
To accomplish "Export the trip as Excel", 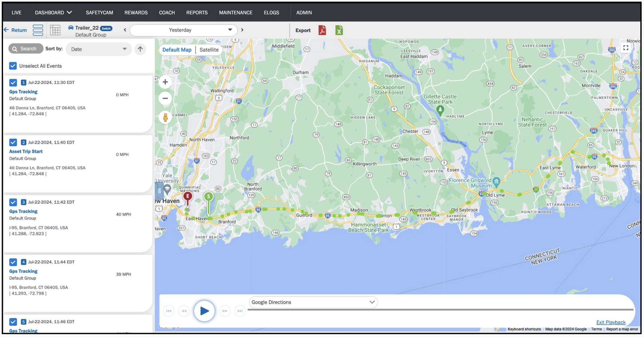I will tap(339, 30).
